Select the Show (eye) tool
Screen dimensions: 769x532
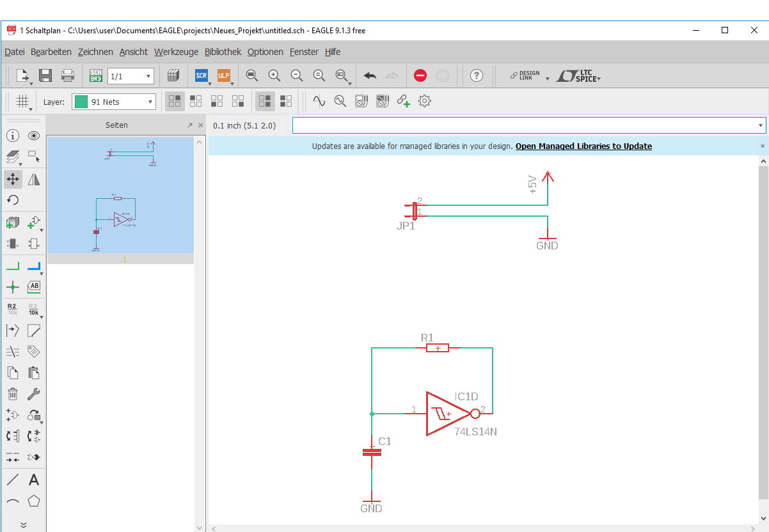(34, 136)
